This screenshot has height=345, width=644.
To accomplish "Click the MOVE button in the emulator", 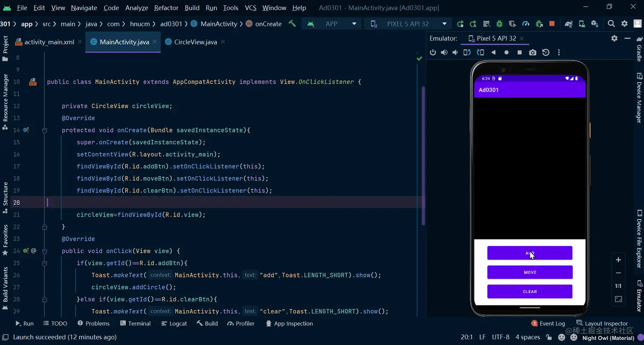I will coord(530,272).
